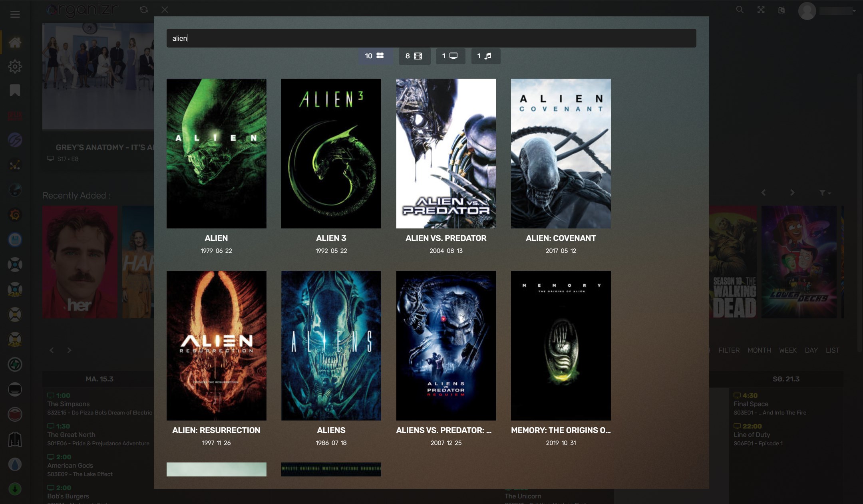This screenshot has width=863, height=504.
Task: Click the bookmark icon in sidebar
Action: click(15, 90)
